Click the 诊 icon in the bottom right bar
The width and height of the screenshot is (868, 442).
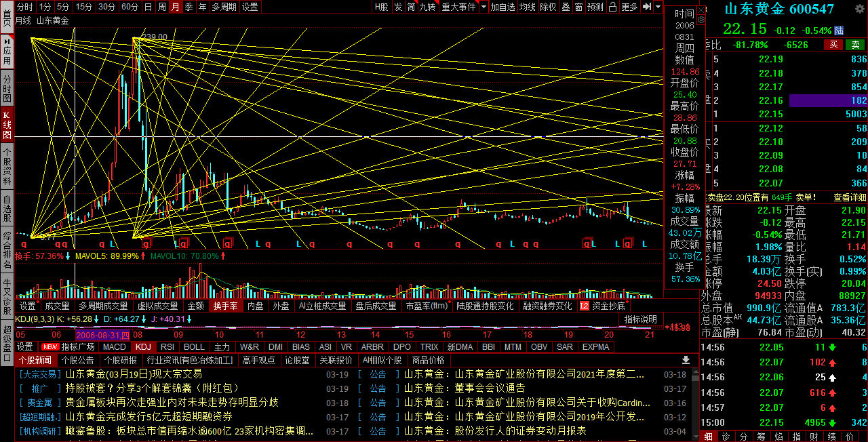726,436
